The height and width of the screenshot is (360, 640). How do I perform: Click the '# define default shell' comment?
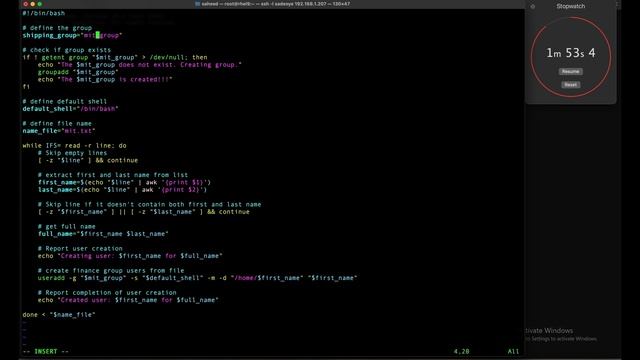64,101
